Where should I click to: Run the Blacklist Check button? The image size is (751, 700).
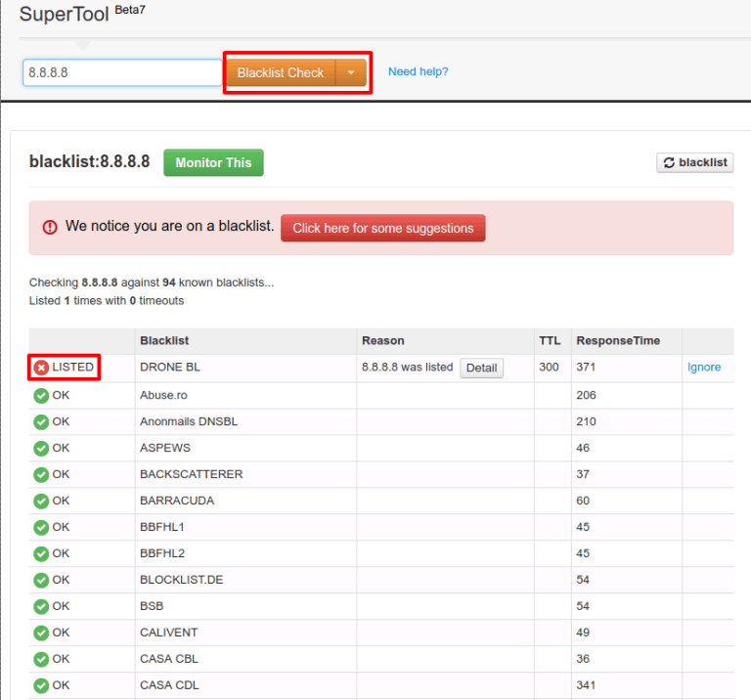281,72
